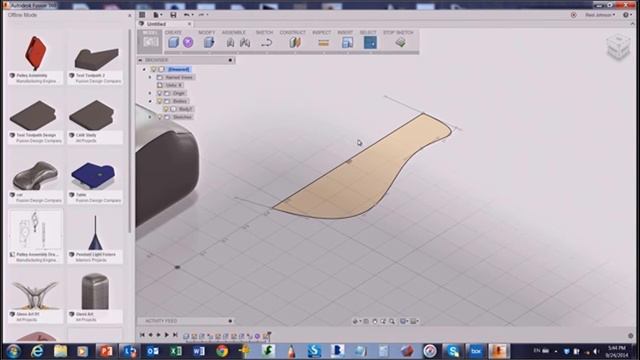Expand the Sketches tree node

point(150,117)
